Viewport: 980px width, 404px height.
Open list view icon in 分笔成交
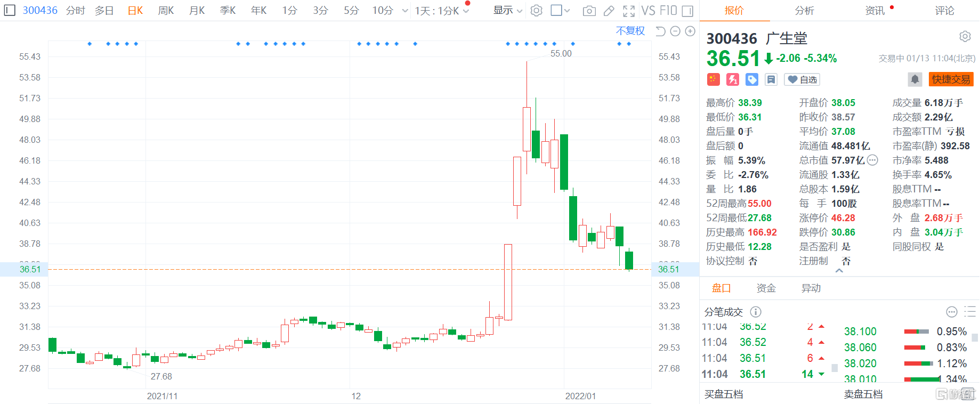[x=970, y=312]
